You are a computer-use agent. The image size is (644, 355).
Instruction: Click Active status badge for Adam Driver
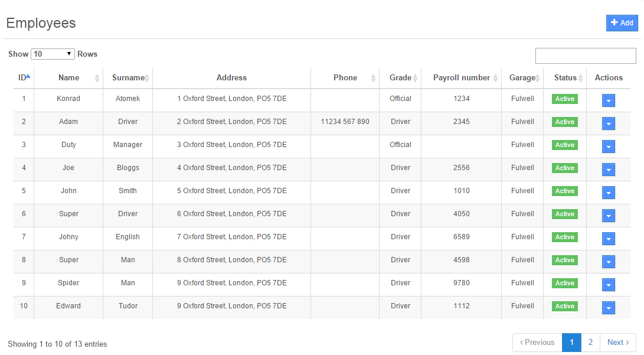[x=564, y=122]
